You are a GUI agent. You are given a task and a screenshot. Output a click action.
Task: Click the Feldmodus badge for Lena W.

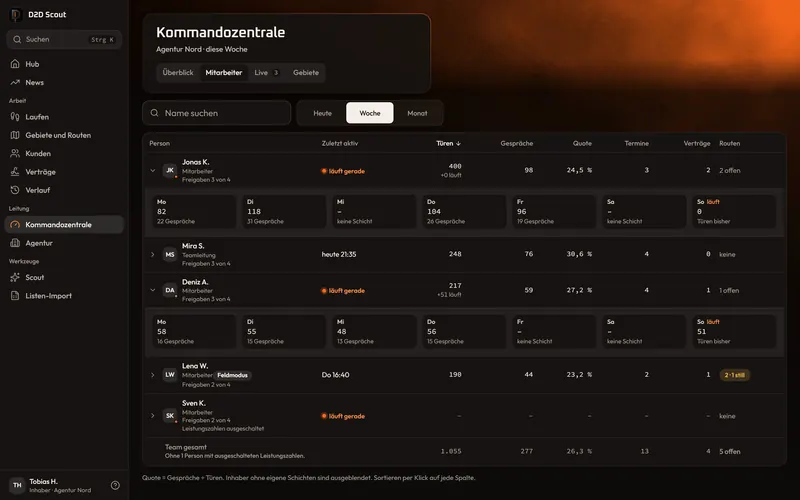(232, 375)
